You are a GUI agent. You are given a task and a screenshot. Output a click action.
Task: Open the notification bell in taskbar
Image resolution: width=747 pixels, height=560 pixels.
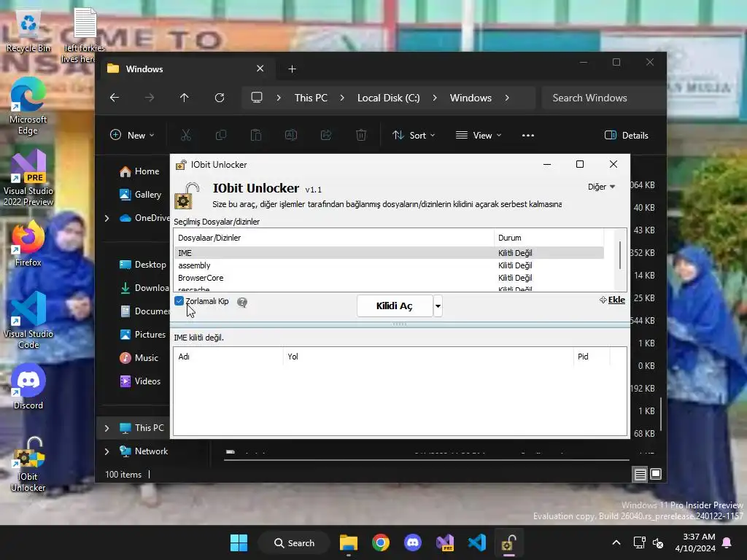[x=727, y=542]
